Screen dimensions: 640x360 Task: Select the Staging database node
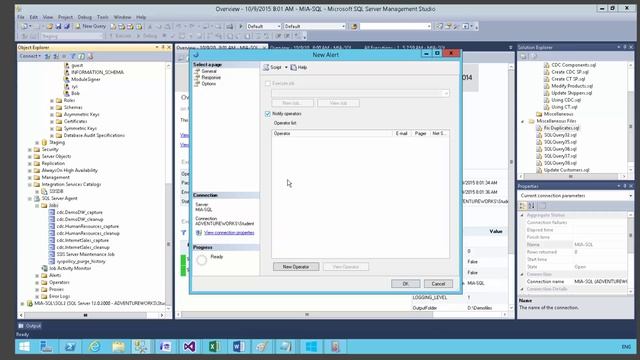click(x=57, y=142)
